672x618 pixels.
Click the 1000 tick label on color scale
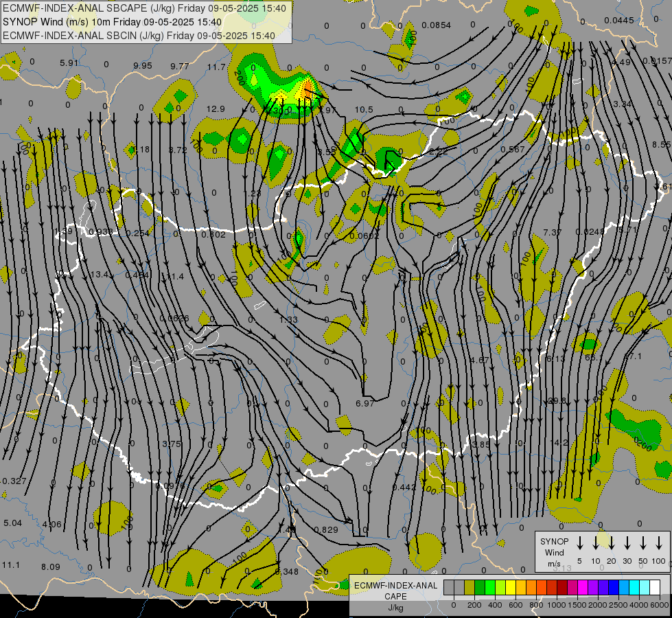click(x=556, y=605)
